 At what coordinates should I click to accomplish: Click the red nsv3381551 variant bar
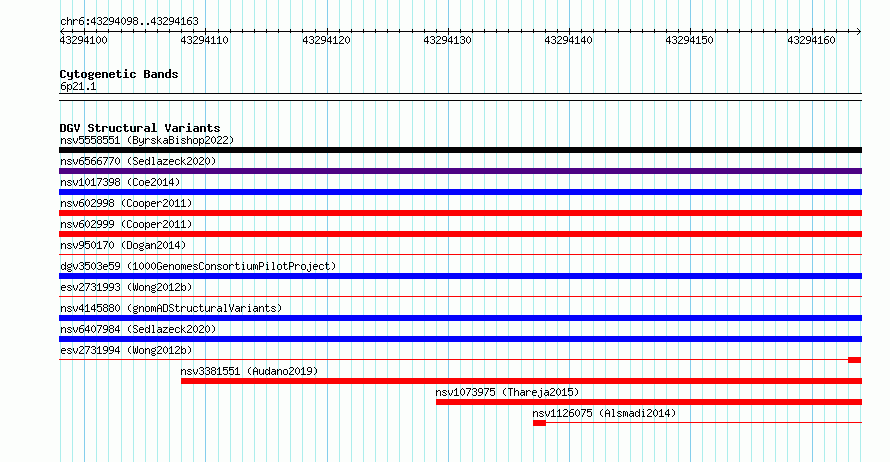click(522, 381)
